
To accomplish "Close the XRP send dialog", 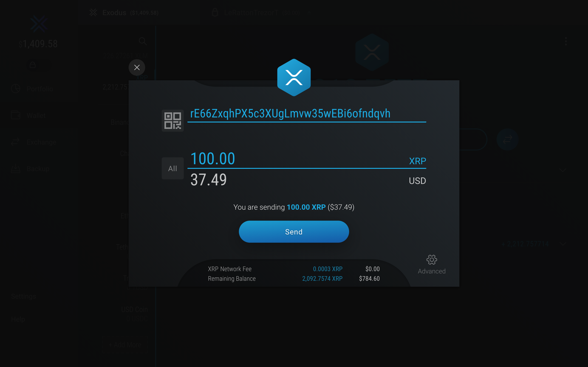I will (x=137, y=67).
